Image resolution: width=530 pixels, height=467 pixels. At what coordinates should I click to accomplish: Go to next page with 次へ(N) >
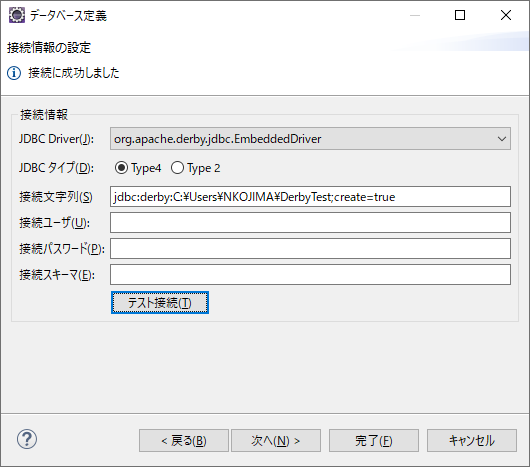click(276, 441)
